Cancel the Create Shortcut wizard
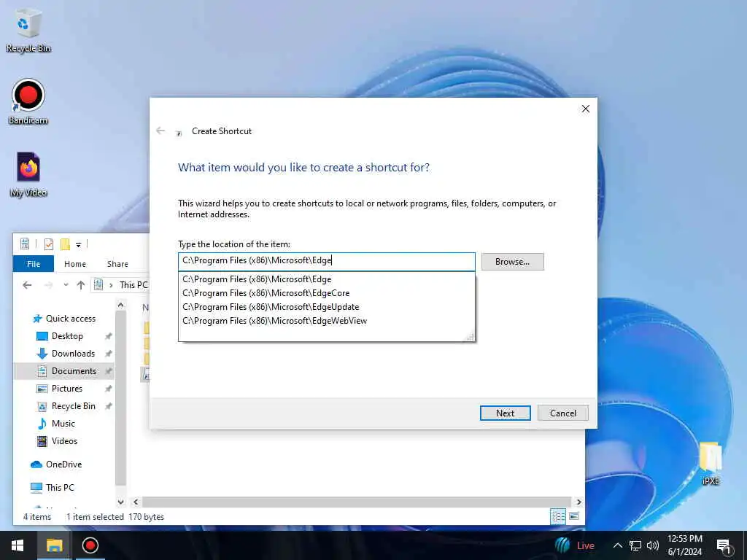Viewport: 747px width, 560px height. (x=562, y=413)
